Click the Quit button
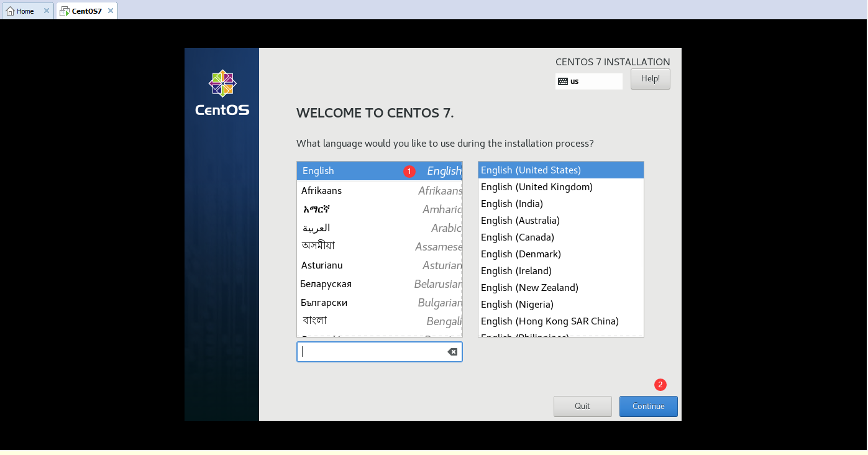This screenshot has width=868, height=455. tap(583, 407)
